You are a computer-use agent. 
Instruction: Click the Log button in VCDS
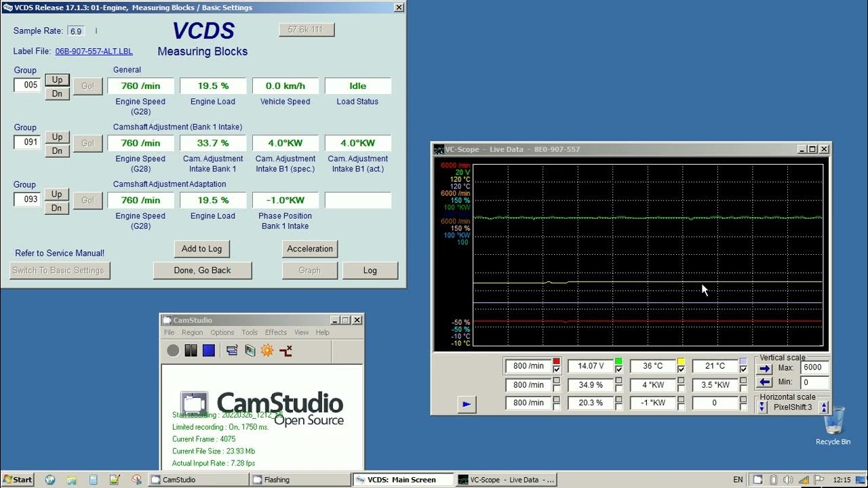[370, 270]
